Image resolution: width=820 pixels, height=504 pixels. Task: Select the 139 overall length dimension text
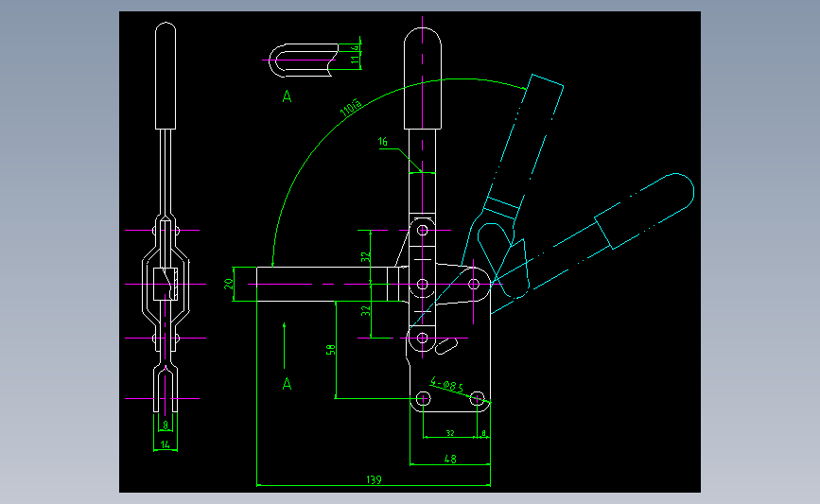click(x=374, y=479)
